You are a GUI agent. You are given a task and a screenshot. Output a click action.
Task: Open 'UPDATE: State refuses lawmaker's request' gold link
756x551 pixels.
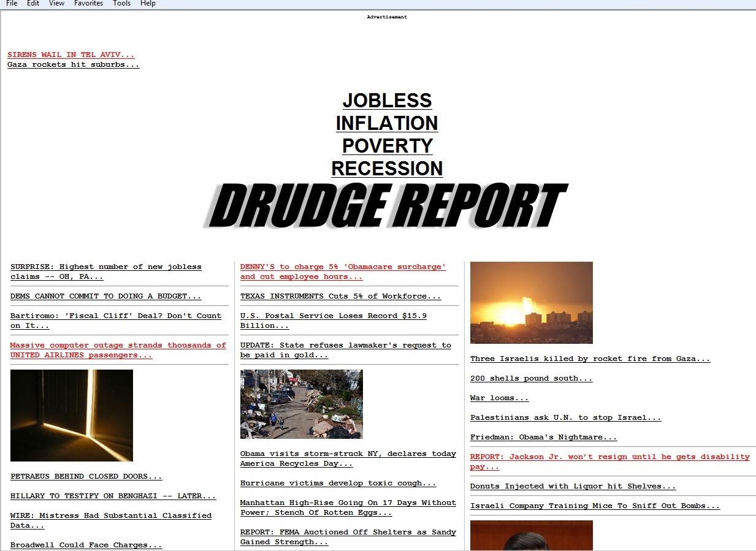coord(345,350)
